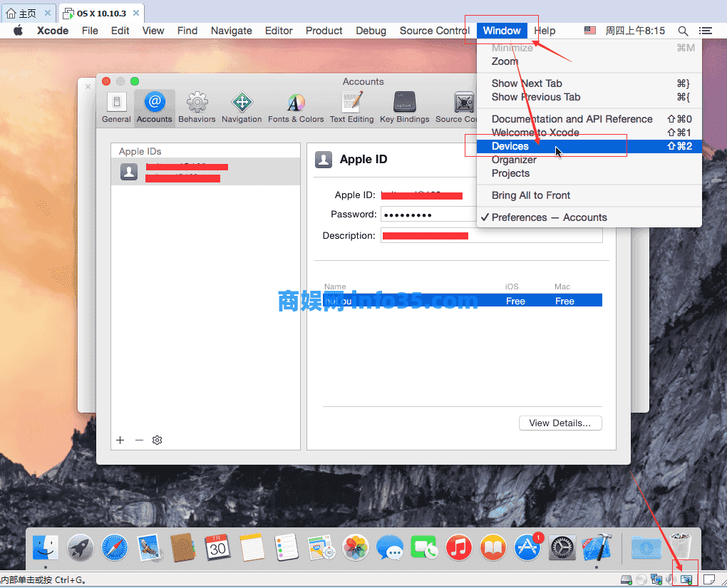Open Finder from the Dock

coord(46,547)
